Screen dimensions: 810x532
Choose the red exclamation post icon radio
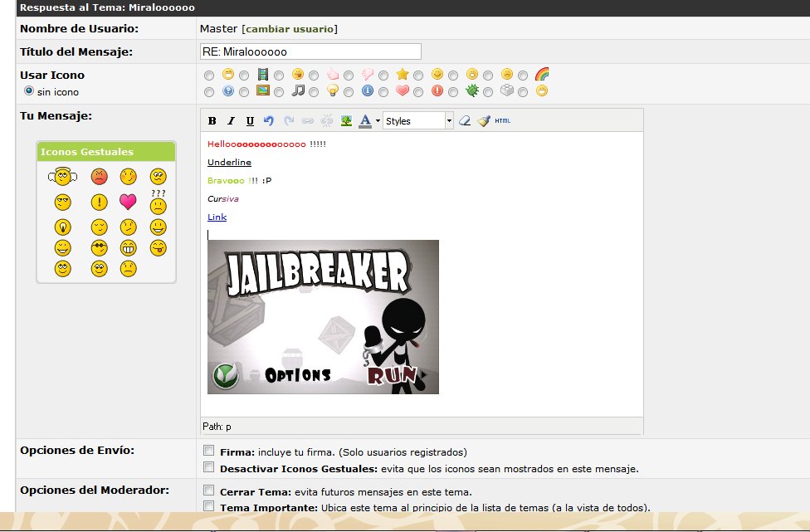[x=418, y=92]
